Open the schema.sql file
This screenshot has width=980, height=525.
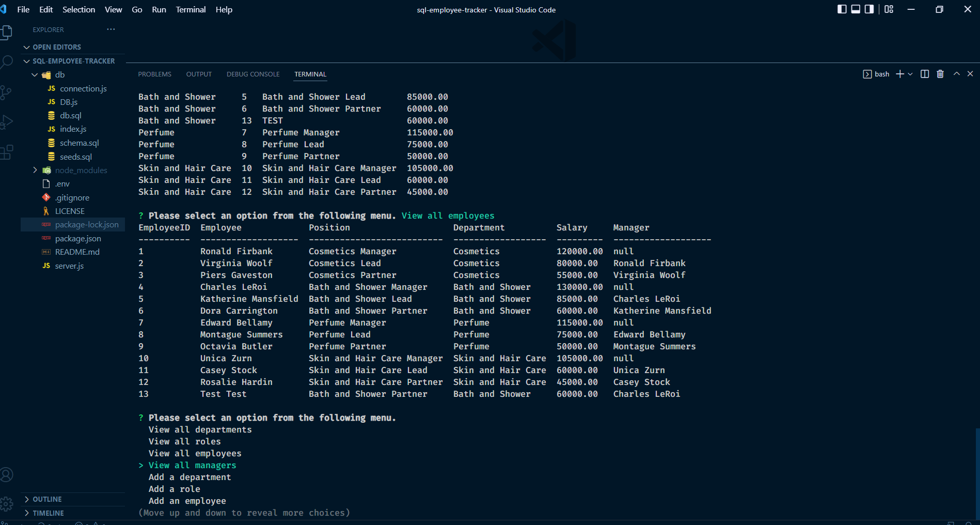pos(80,143)
